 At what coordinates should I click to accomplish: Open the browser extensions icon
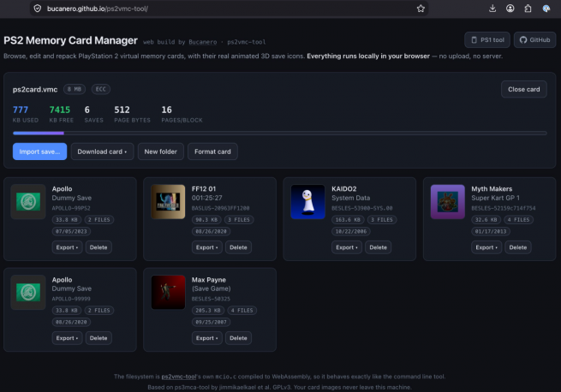click(x=528, y=9)
